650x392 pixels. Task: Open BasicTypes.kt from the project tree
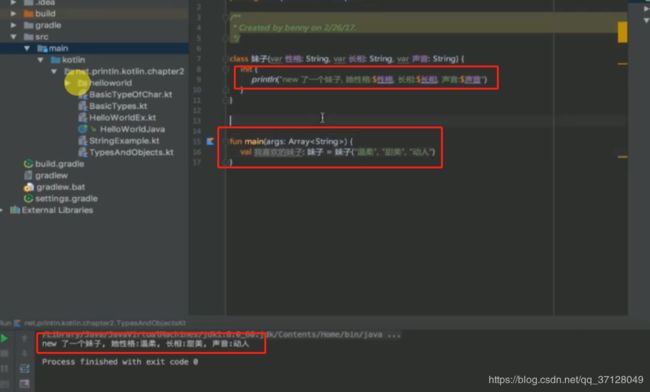[x=118, y=106]
